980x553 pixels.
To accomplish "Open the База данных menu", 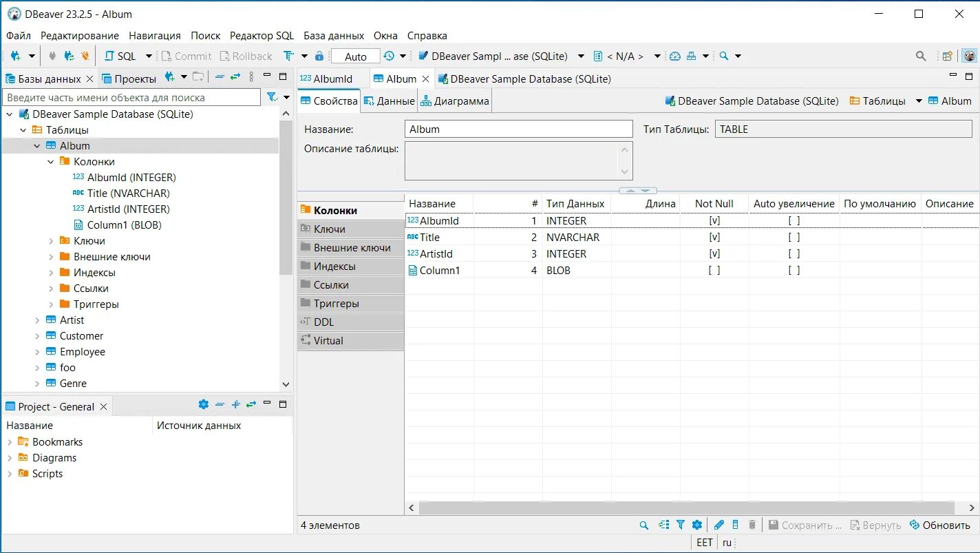I will point(334,36).
